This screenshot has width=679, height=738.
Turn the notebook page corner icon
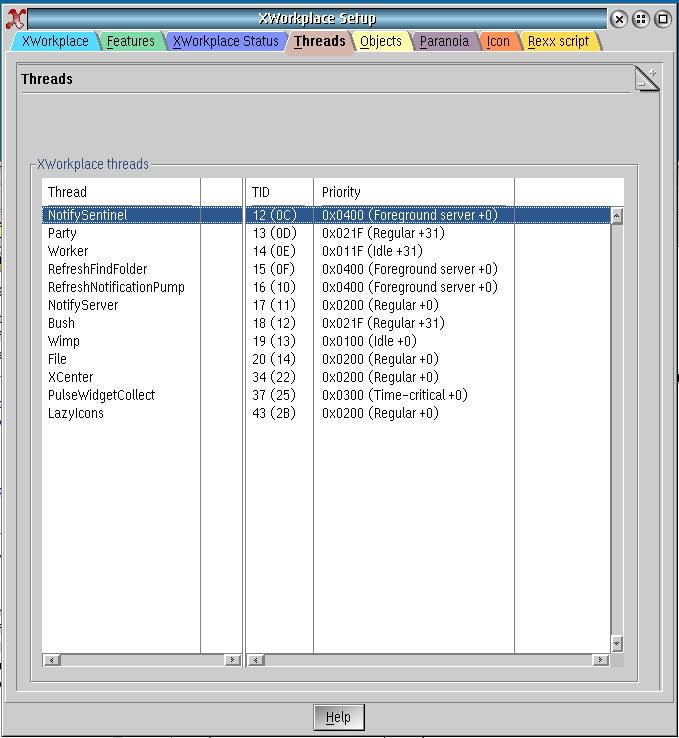coord(647,79)
